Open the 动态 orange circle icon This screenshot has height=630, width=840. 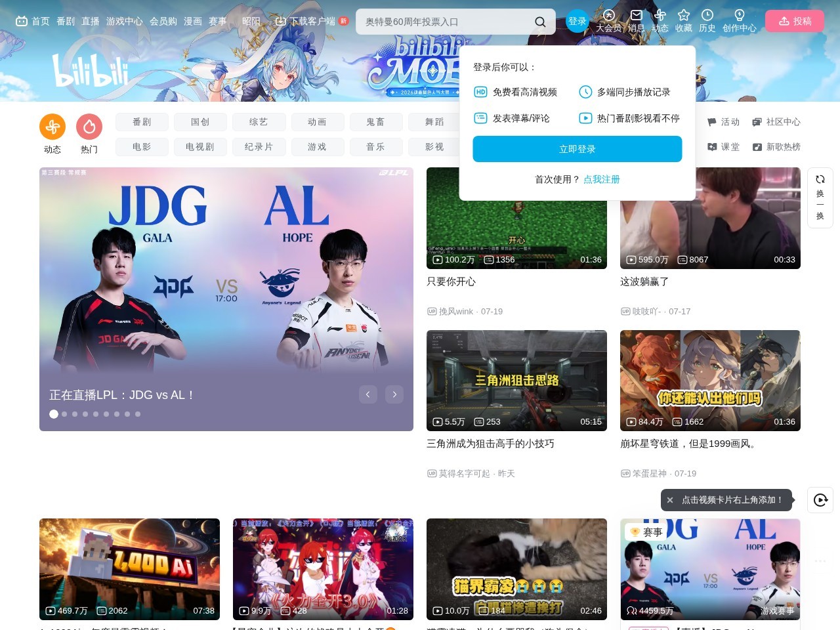tap(52, 127)
